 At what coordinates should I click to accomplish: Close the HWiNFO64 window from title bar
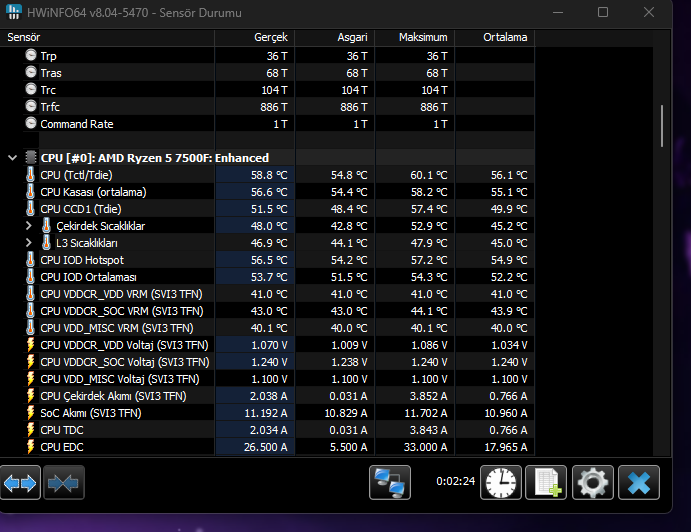[x=649, y=12]
